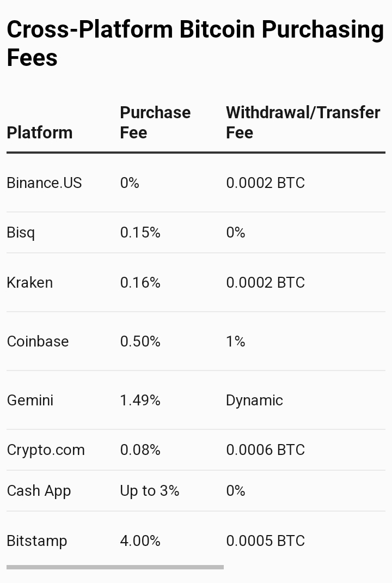Select the 0.0006 BTC withdrawal fee
This screenshot has width=392, height=583.
(x=265, y=450)
